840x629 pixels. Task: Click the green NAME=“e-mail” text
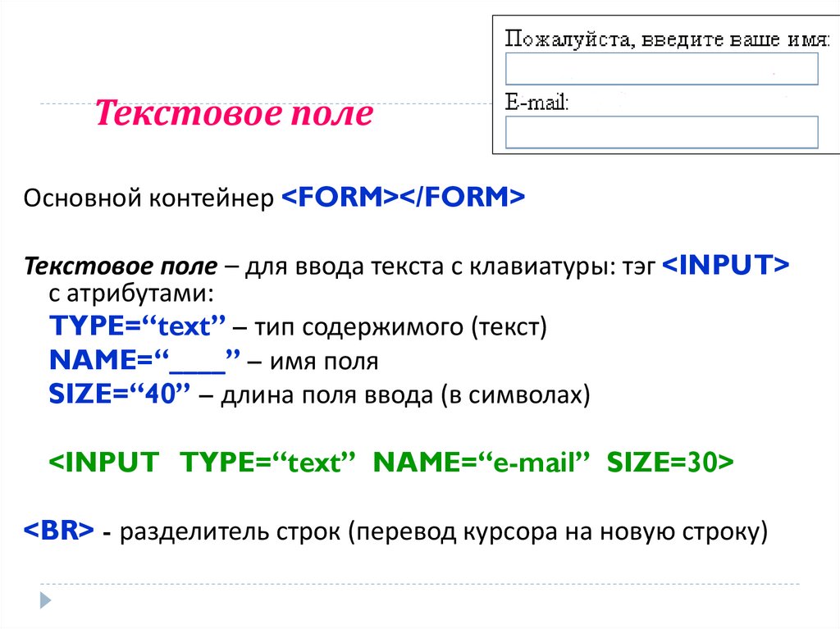point(481,462)
